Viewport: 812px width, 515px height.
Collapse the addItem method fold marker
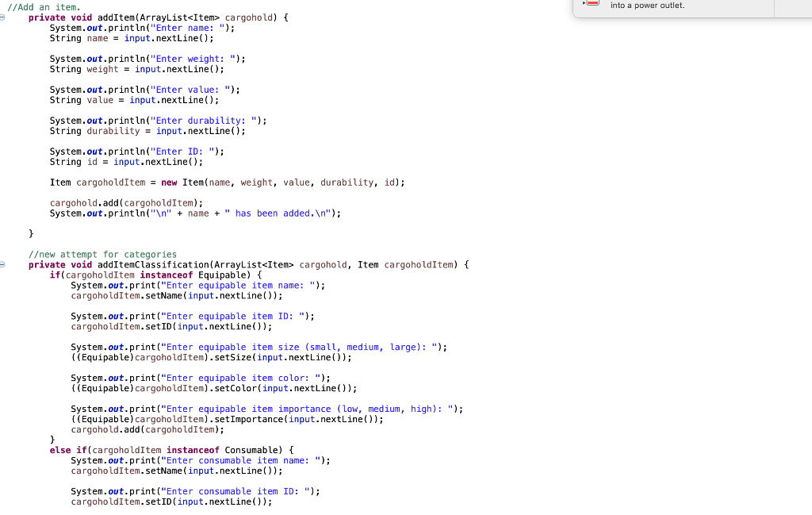[2, 17]
